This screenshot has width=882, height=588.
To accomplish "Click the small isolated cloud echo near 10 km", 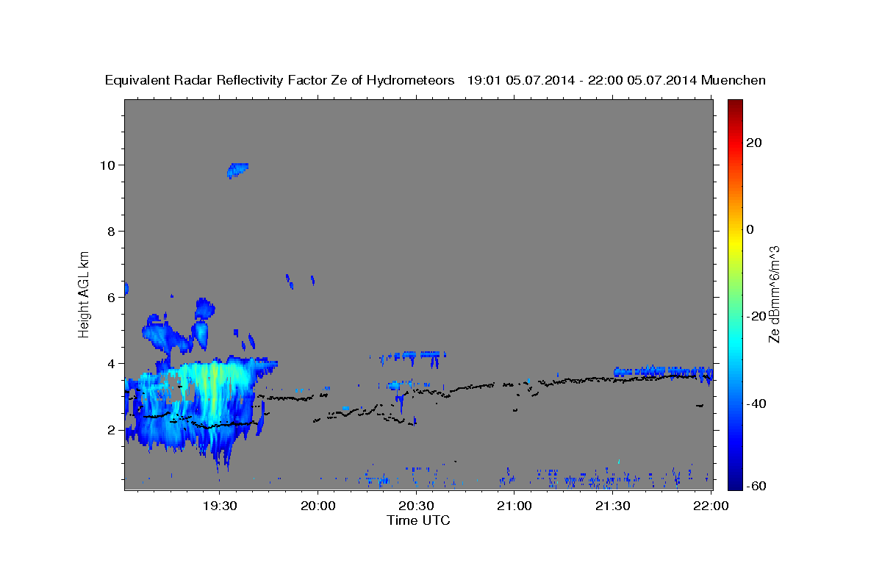I will 237,171.
